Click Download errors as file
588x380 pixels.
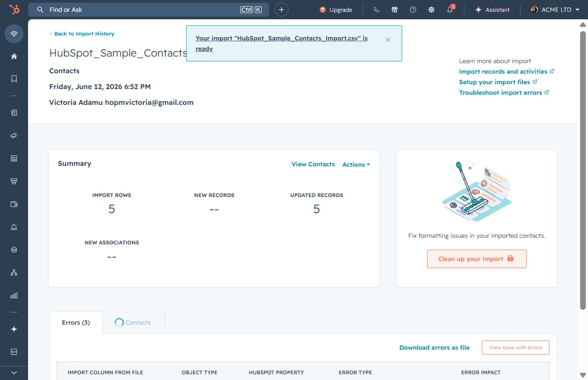tap(435, 348)
